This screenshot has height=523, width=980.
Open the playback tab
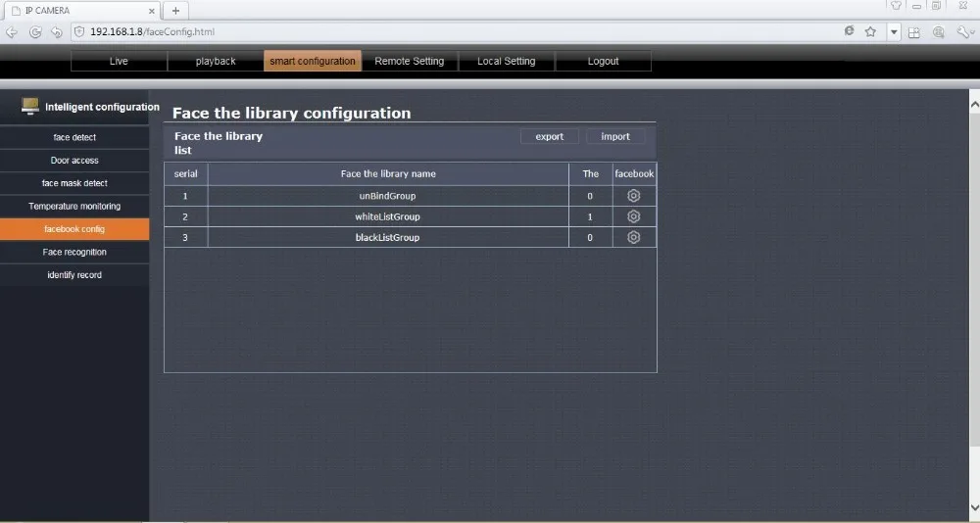(x=216, y=62)
